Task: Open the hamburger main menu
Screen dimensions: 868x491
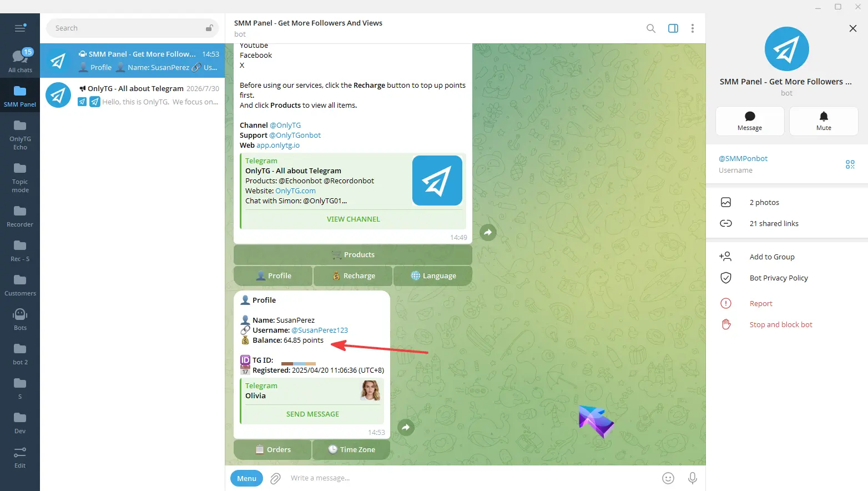Action: [x=20, y=28]
